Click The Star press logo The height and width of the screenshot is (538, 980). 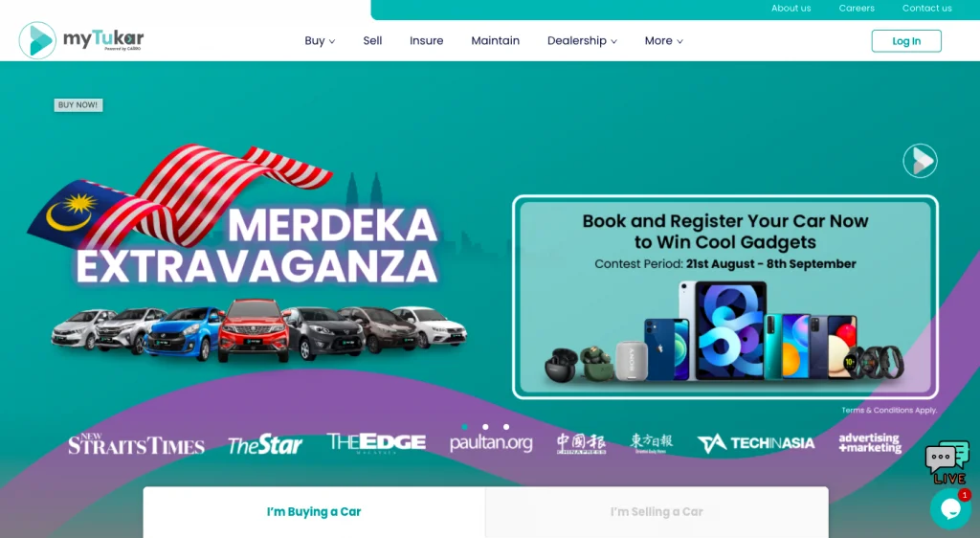point(265,444)
